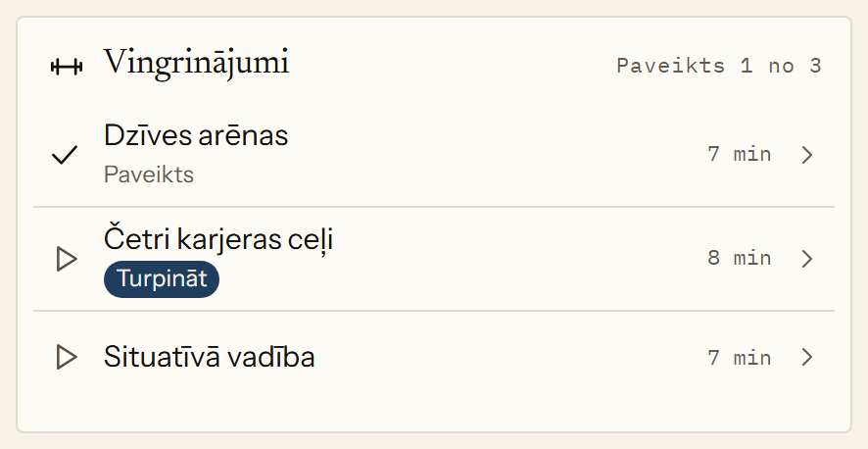Viewport: 868px width, 449px height.
Task: Click the checkmark icon for Dzīves arēnas
Action: coord(65,155)
